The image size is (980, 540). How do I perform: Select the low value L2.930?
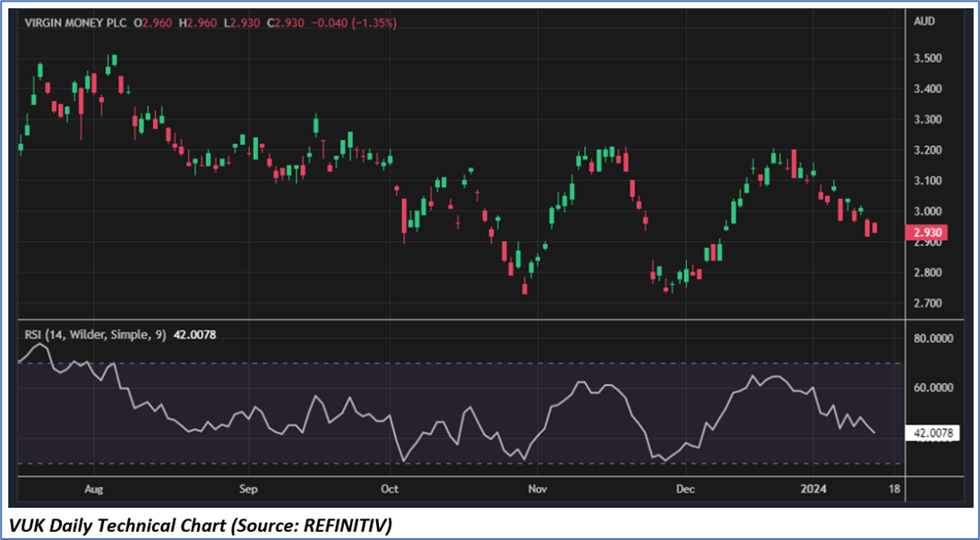(243, 23)
